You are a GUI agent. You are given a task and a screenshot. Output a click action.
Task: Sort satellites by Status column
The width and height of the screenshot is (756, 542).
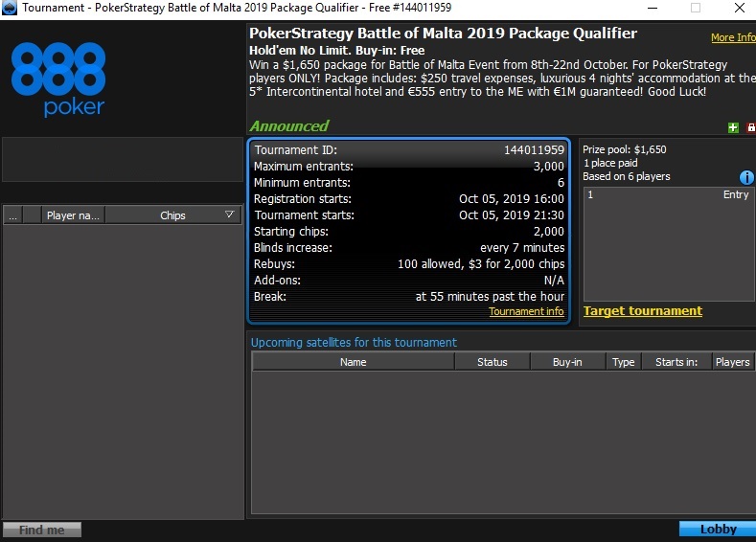click(493, 362)
